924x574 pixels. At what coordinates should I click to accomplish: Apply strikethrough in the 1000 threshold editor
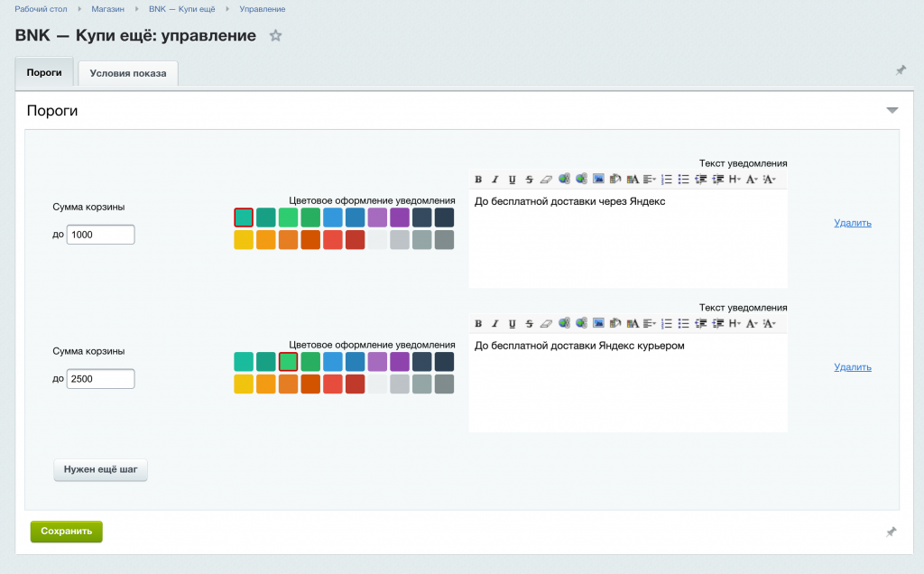(x=529, y=180)
